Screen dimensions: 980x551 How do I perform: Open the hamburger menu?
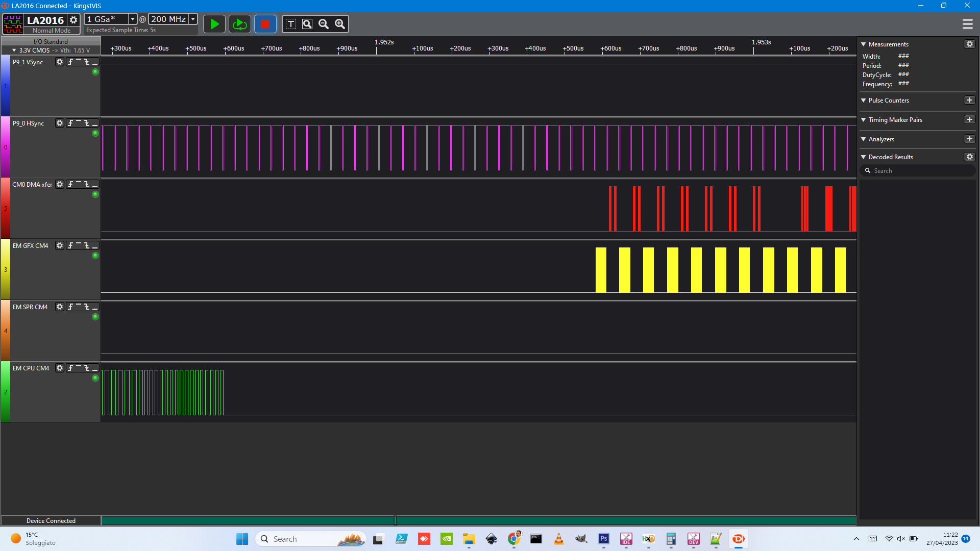pyautogui.click(x=967, y=24)
